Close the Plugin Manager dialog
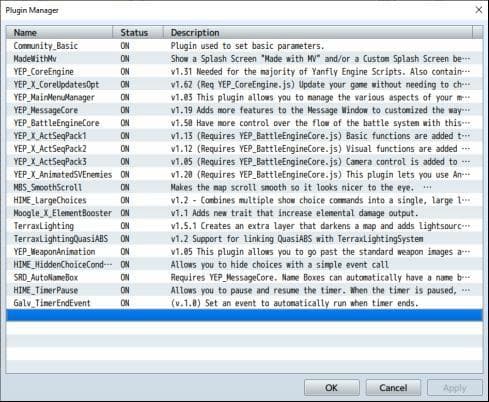 [479, 10]
